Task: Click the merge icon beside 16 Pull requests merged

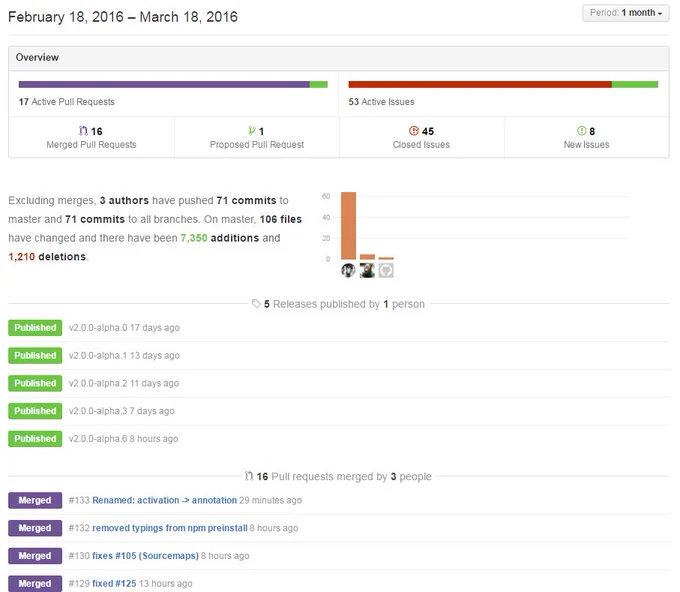Action: [x=249, y=476]
